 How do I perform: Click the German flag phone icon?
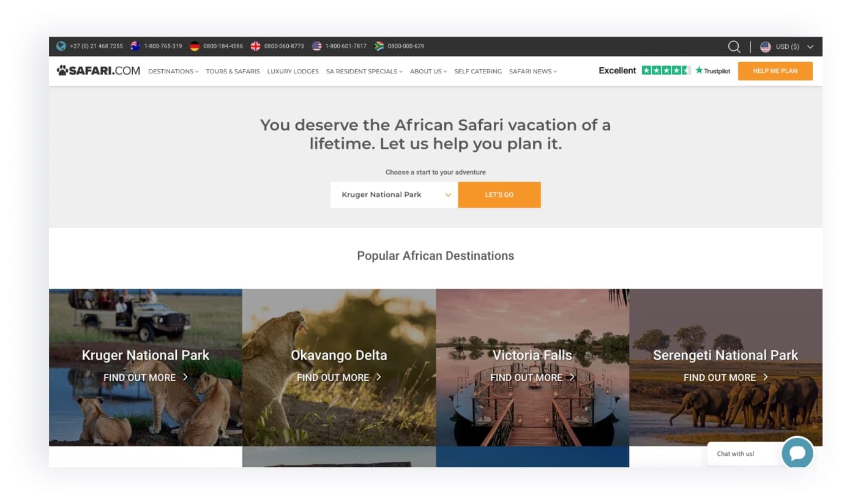tap(195, 46)
